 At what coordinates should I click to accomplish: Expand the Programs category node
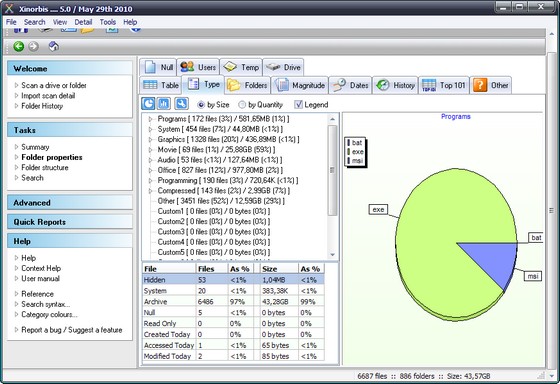pos(151,119)
